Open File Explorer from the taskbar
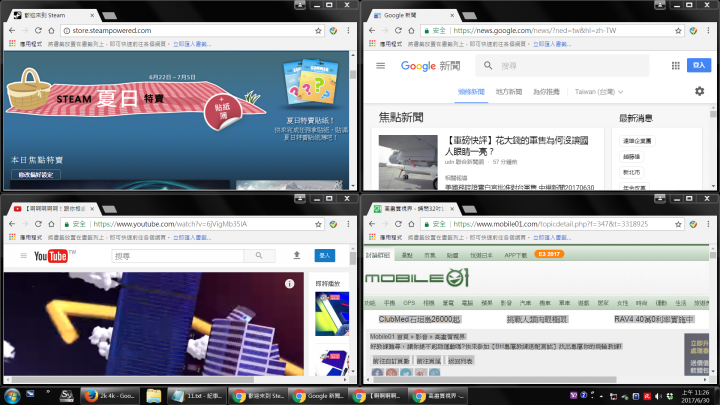Screen dimensions: 720x405 pos(153,395)
